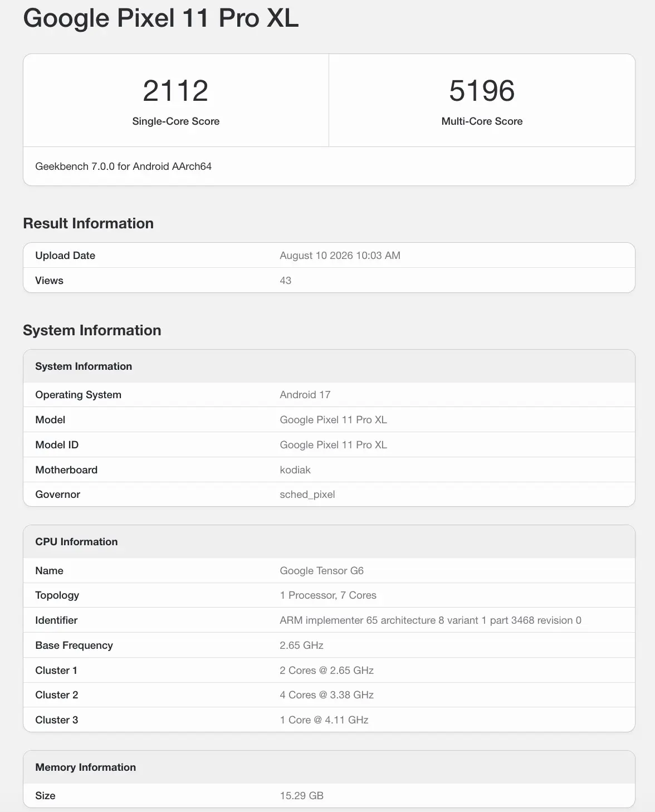Click the Multi-Core Score label

[482, 121]
